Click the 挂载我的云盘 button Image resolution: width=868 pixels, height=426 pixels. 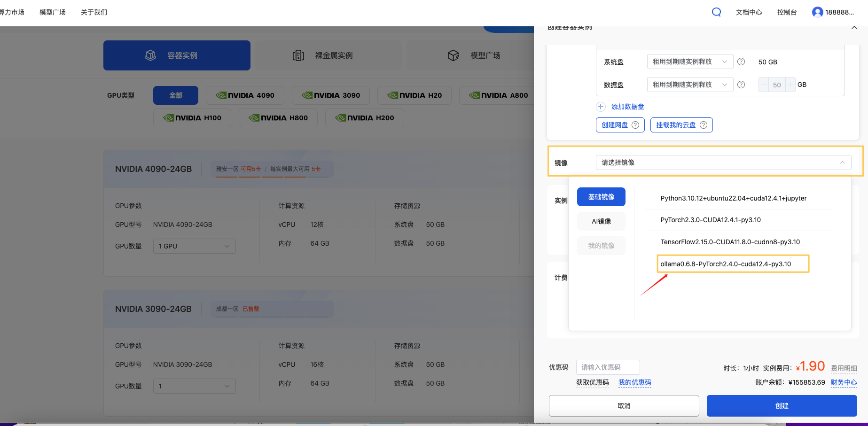[681, 125]
